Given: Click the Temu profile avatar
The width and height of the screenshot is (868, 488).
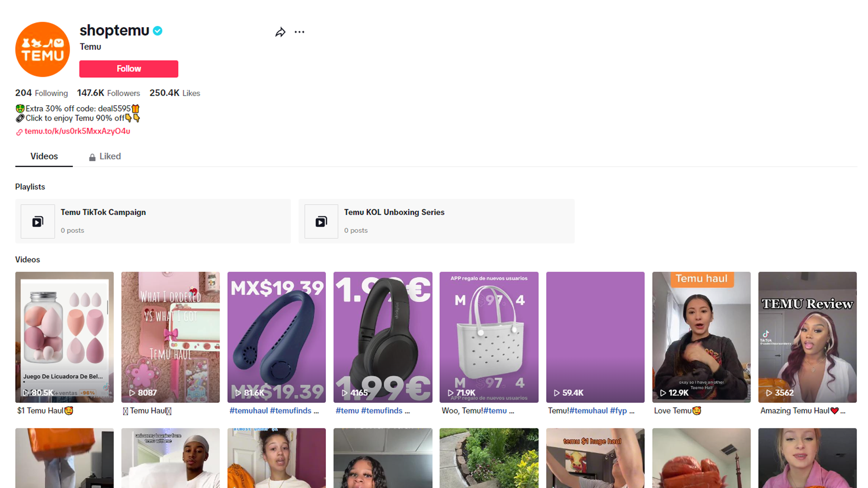Looking at the screenshot, I should (42, 49).
